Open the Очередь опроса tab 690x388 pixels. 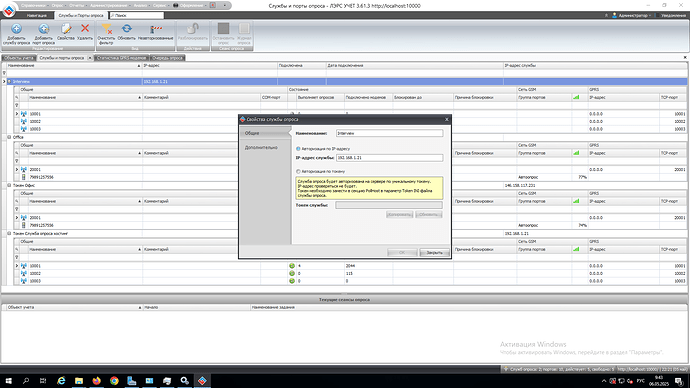click(x=167, y=58)
